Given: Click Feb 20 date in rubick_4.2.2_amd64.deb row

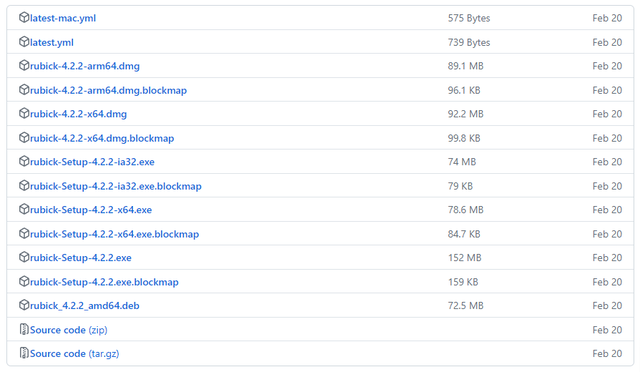Looking at the screenshot, I should (x=607, y=306).
